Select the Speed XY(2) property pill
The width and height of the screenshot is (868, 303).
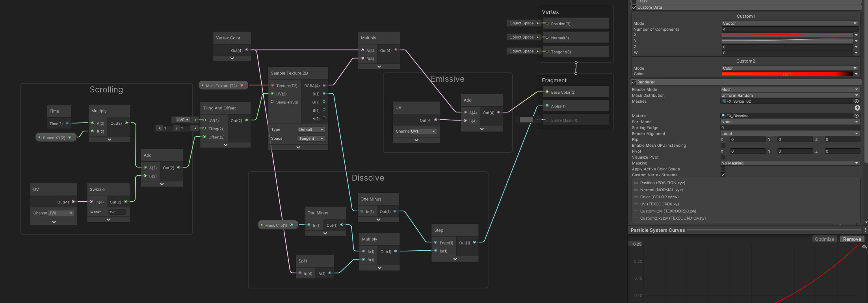click(56, 137)
